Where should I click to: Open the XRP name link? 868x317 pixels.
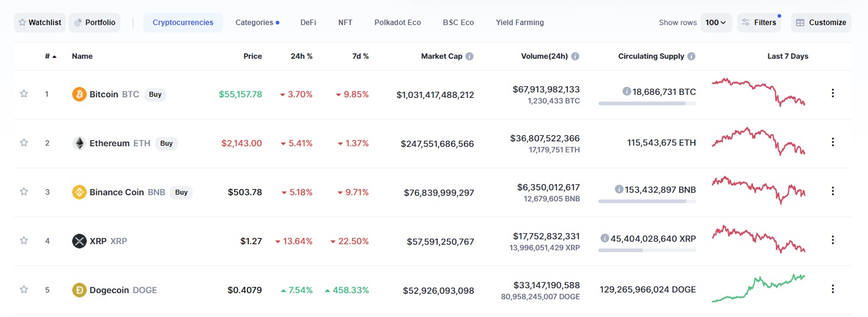point(108,241)
